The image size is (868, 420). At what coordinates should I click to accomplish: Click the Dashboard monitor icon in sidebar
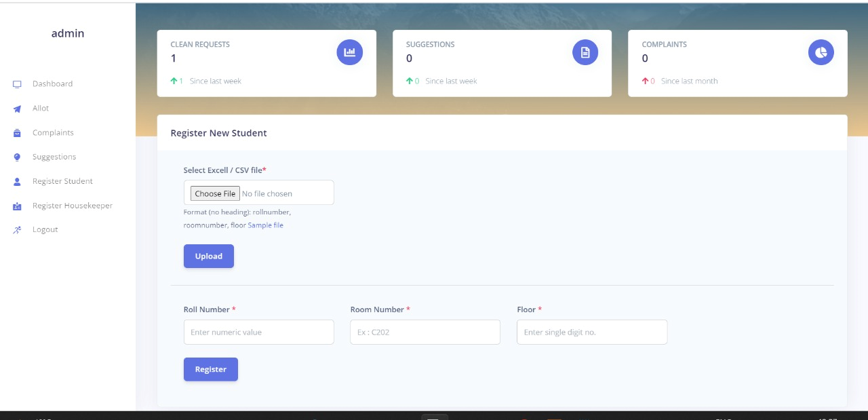coord(17,84)
